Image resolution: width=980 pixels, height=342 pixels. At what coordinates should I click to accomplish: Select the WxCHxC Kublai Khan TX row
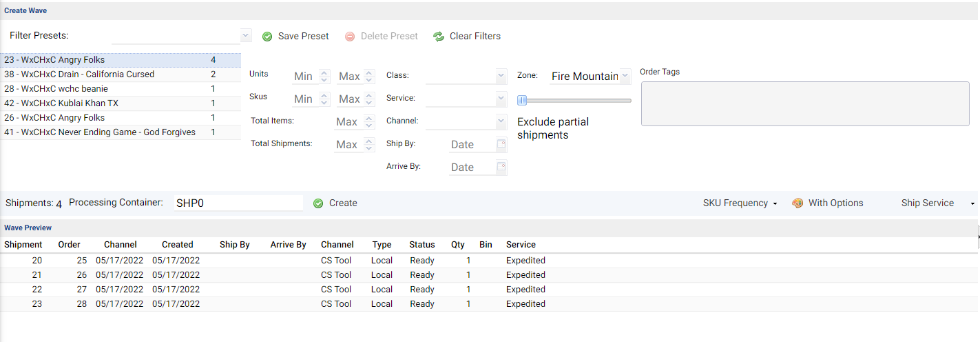click(x=121, y=103)
